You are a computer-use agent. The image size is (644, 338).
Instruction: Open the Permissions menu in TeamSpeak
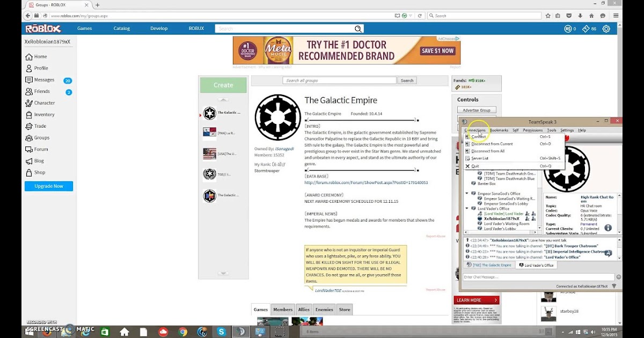click(532, 130)
